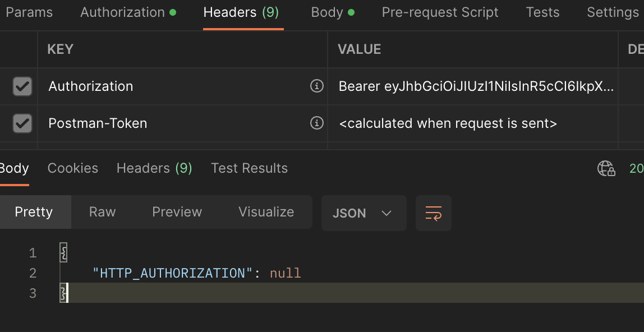Image resolution: width=644 pixels, height=332 pixels.
Task: Open the Test Results tab
Action: click(249, 168)
